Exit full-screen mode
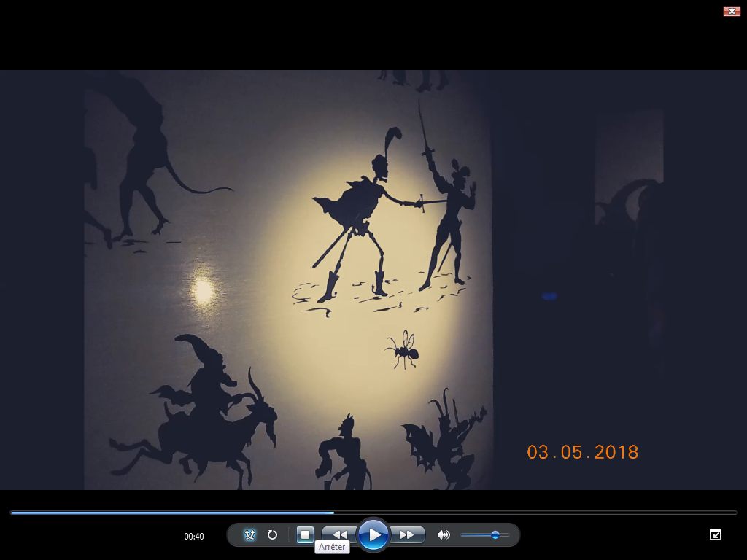This screenshot has width=747, height=560. pyautogui.click(x=715, y=534)
